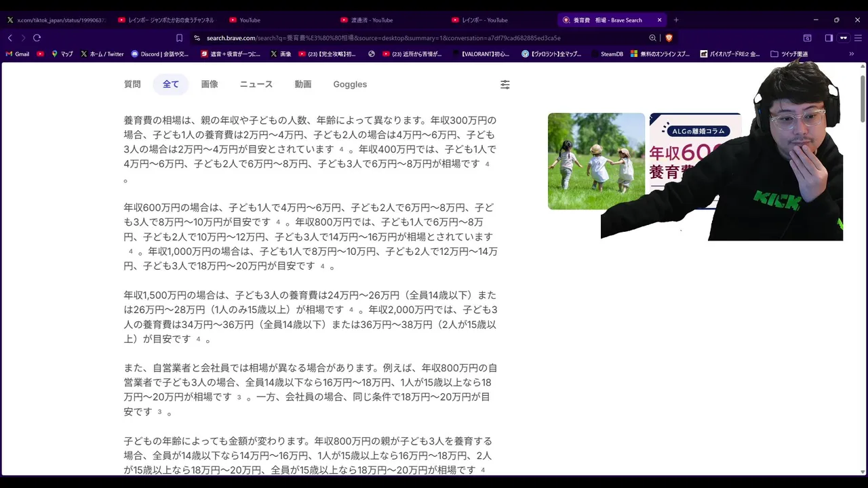
Task: Open the (23)【完全攻略】 YouTube bookmark
Action: [328, 54]
